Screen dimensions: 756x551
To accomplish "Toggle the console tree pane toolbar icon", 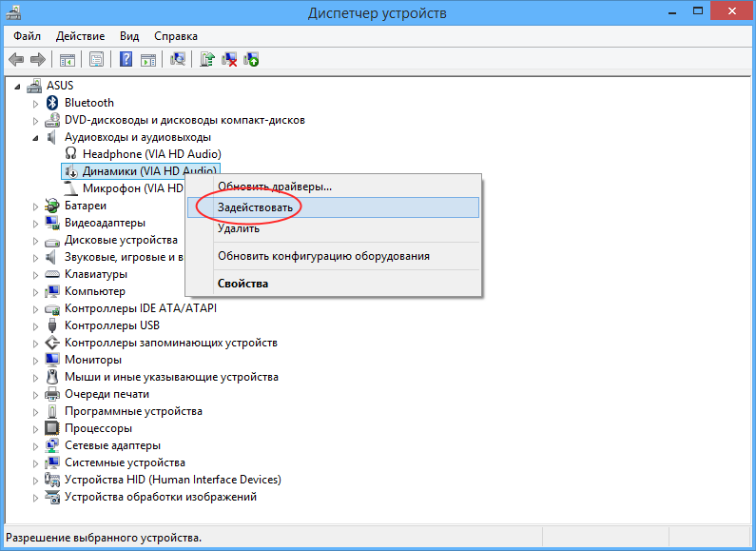I will 67,60.
